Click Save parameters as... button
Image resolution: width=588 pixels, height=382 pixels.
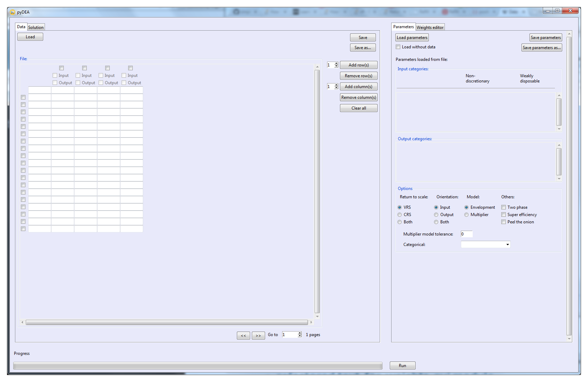(542, 48)
